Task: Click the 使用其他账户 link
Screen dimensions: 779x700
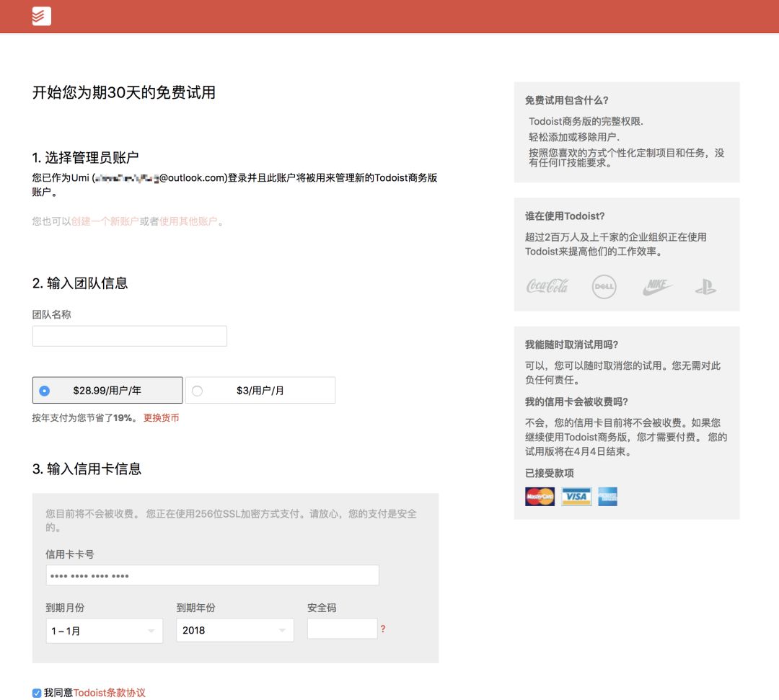Action: pos(188,221)
